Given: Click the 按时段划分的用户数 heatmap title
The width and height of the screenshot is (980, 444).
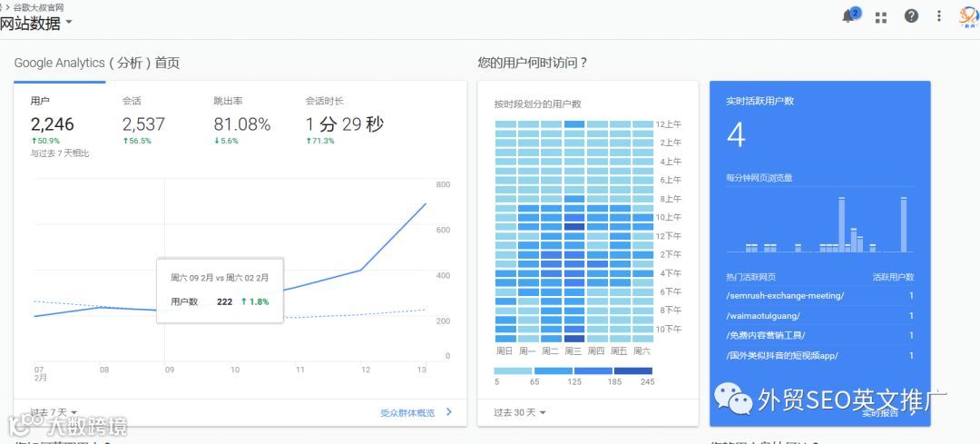Looking at the screenshot, I should tap(537, 104).
